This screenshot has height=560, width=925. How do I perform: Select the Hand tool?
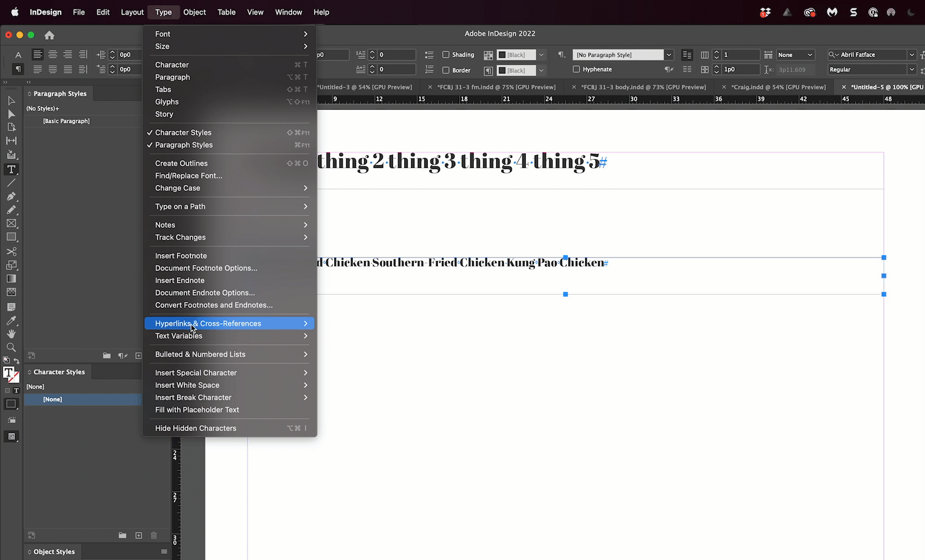coord(11,334)
